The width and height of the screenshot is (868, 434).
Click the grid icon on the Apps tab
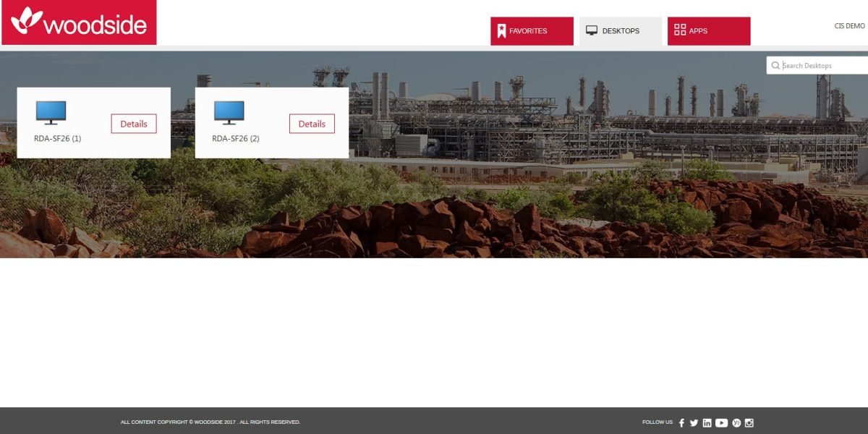680,30
